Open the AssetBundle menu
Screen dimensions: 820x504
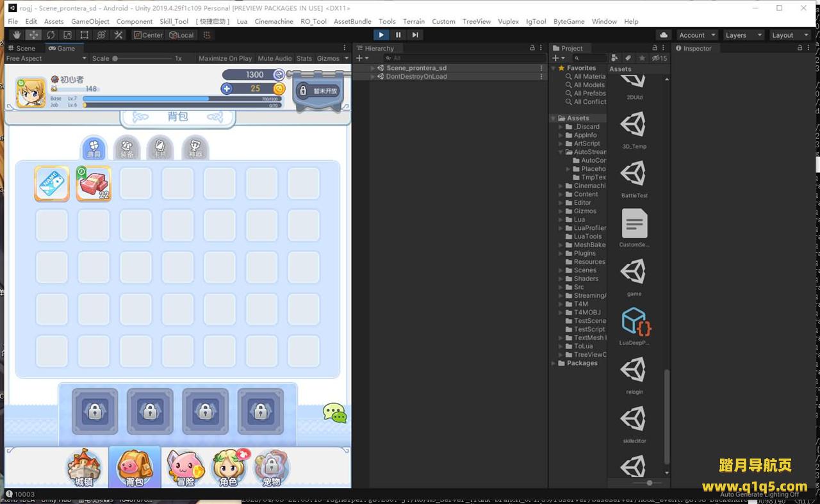coord(352,21)
